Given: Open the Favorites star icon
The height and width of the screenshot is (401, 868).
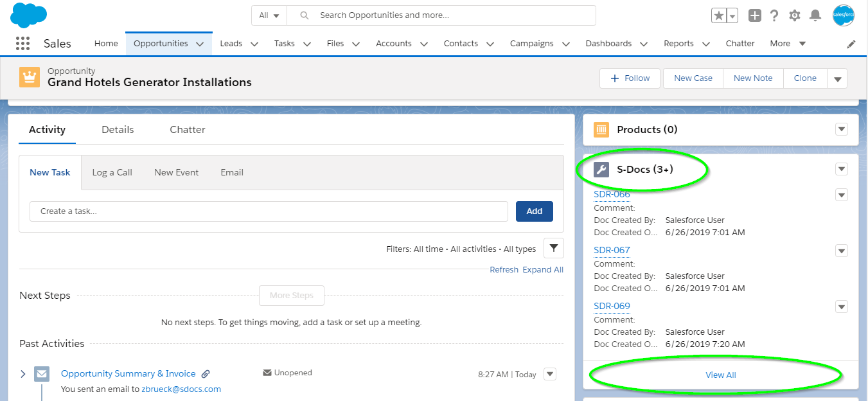Looking at the screenshot, I should 718,15.
